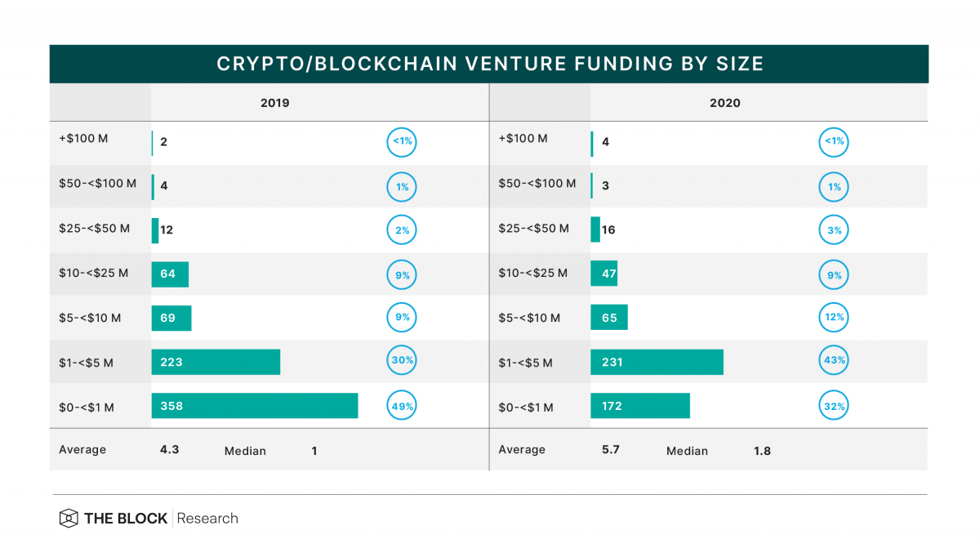This screenshot has width=980, height=548.
Task: Click the 2020 $5-<$10 M row label
Action: pos(529,318)
